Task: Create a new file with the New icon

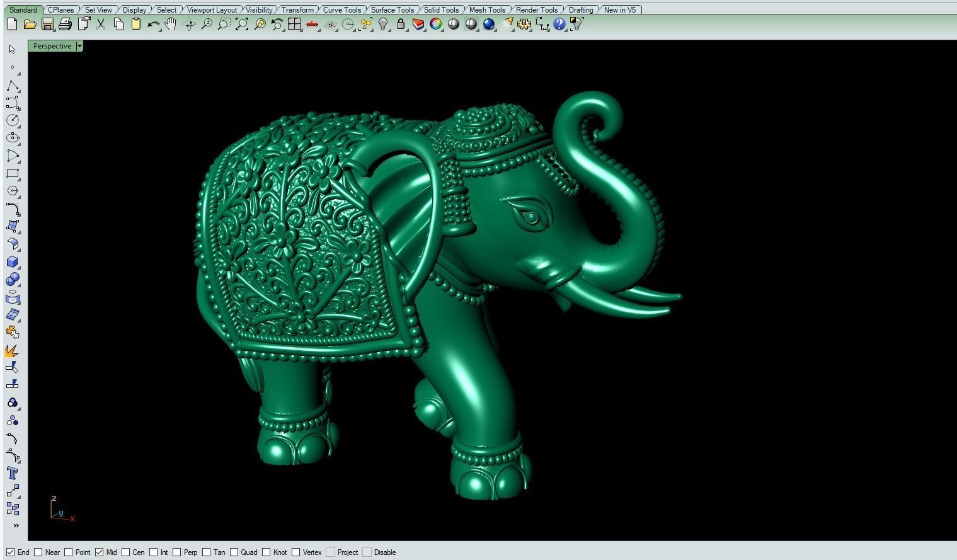Action: tap(12, 25)
